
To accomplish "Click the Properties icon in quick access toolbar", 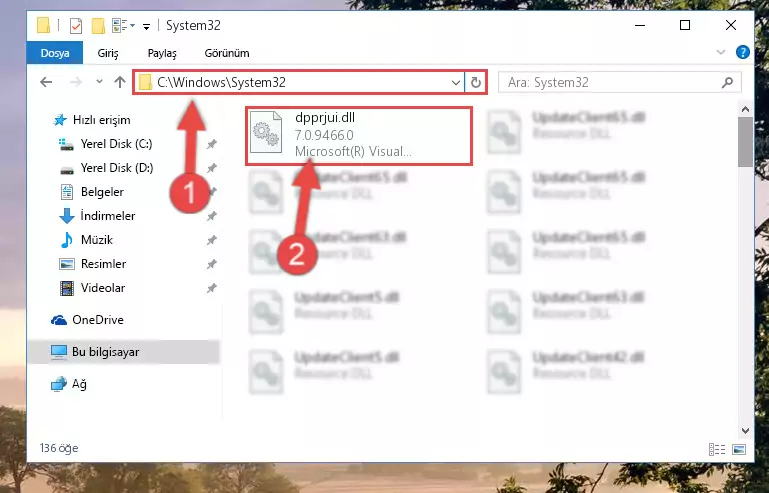I will 76,26.
